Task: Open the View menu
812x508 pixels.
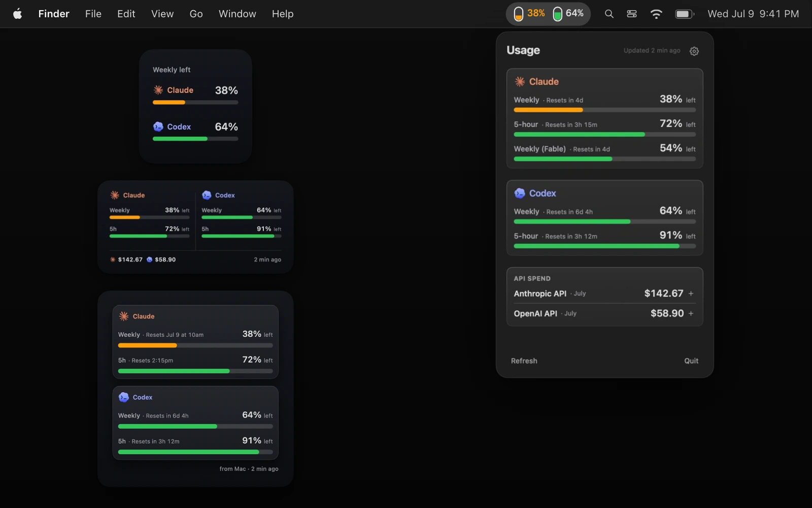Action: click(162, 14)
